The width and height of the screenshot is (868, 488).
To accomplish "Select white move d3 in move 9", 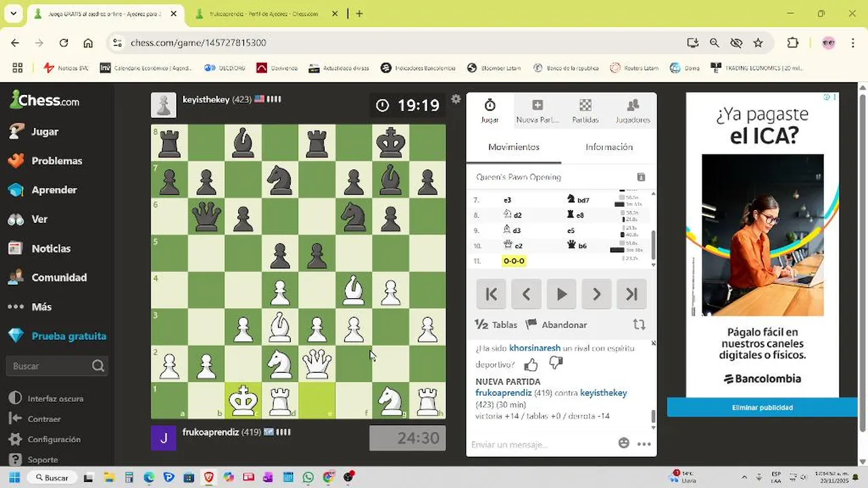I will 512,230.
